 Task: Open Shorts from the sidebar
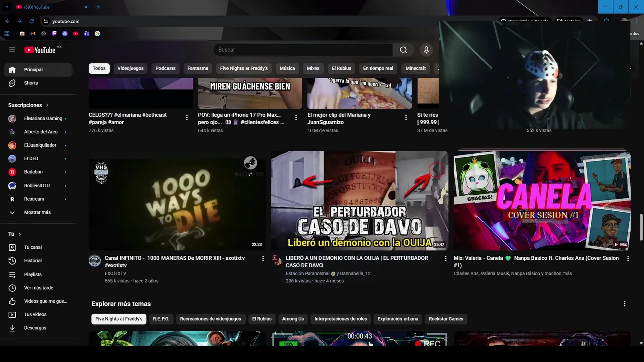pos(38,83)
